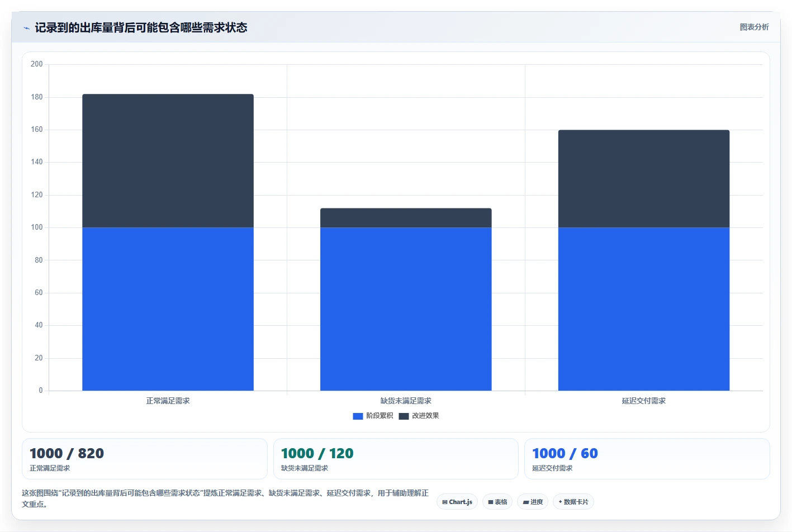792x532 pixels.
Task: Click the 正常满足需求 caption under 1000 / 820
Action: (50, 468)
